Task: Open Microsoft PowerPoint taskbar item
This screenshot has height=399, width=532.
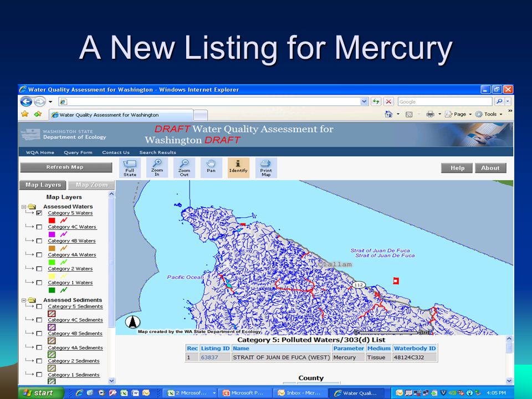Action: click(244, 393)
